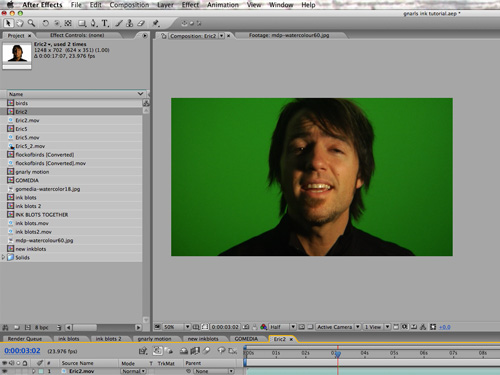Open the 50% magnification dropdown
This screenshot has width=500, height=375.
point(176,327)
